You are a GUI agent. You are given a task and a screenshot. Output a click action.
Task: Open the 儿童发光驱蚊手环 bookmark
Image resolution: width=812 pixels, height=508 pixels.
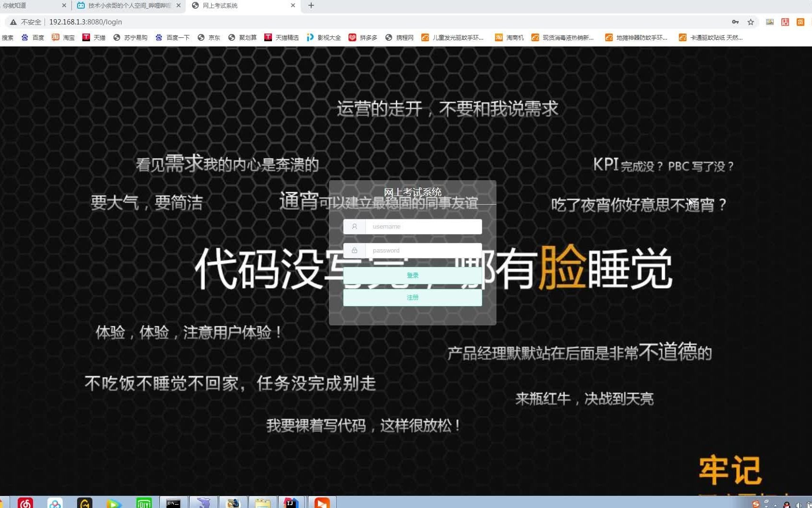pyautogui.click(x=452, y=37)
